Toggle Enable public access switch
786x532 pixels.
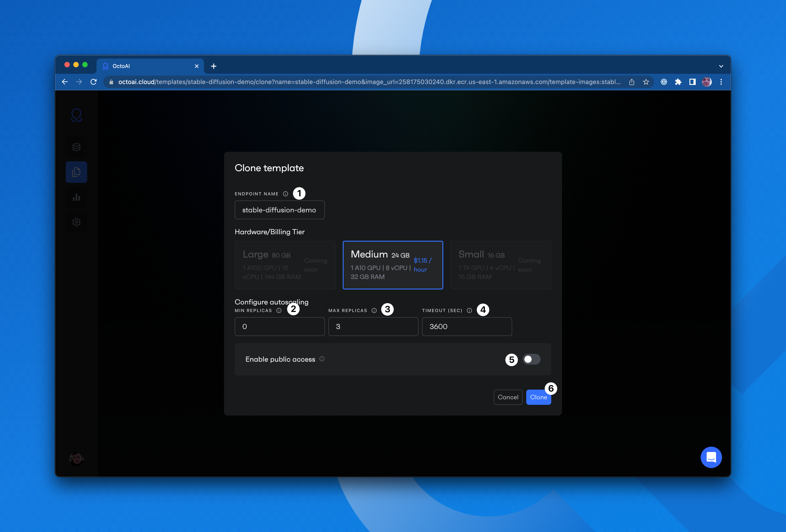pos(531,359)
